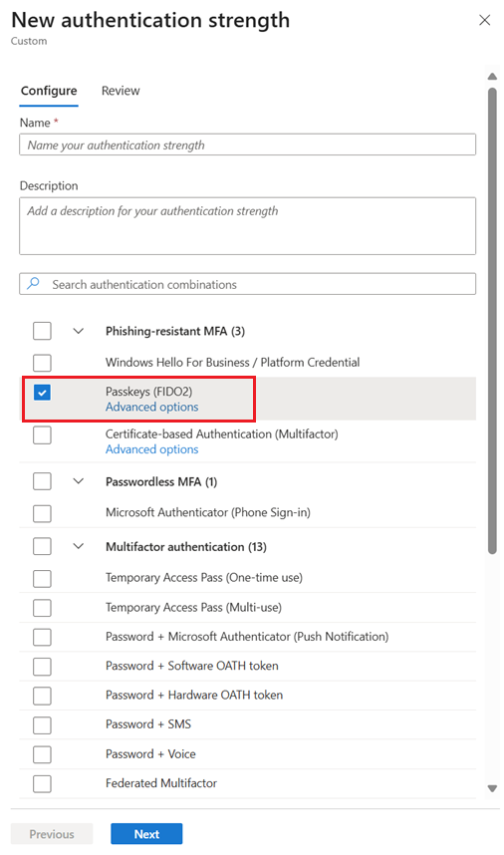
Task: Uncheck the Passkeys (FIDO2) checkbox
Action: (x=42, y=392)
